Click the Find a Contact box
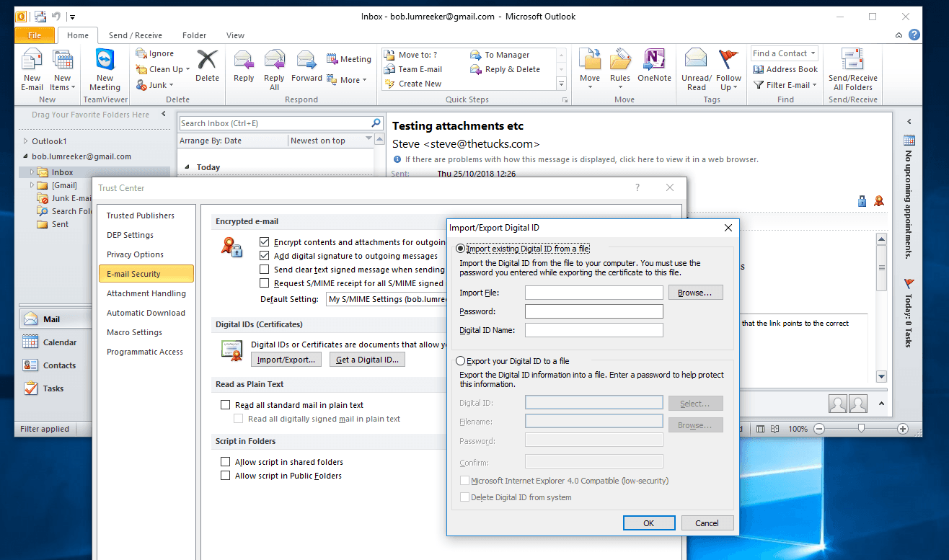Viewport: 949px width, 560px height. tap(784, 53)
